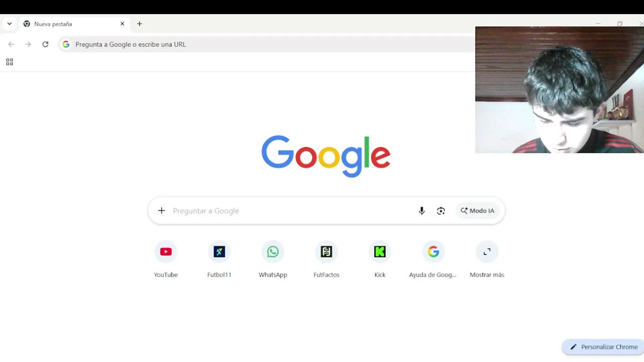The width and height of the screenshot is (644, 362).
Task: Open the Futbol11 shortcut
Action: coord(219,260)
